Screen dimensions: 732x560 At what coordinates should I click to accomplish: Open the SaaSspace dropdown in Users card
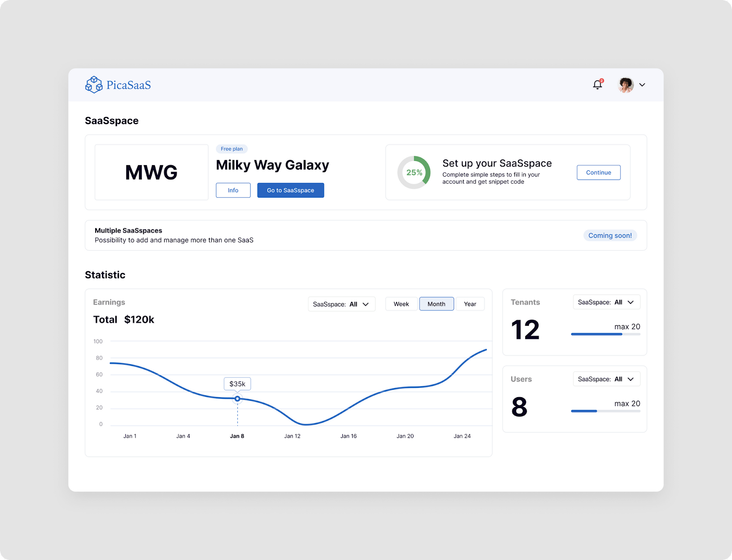(x=606, y=379)
